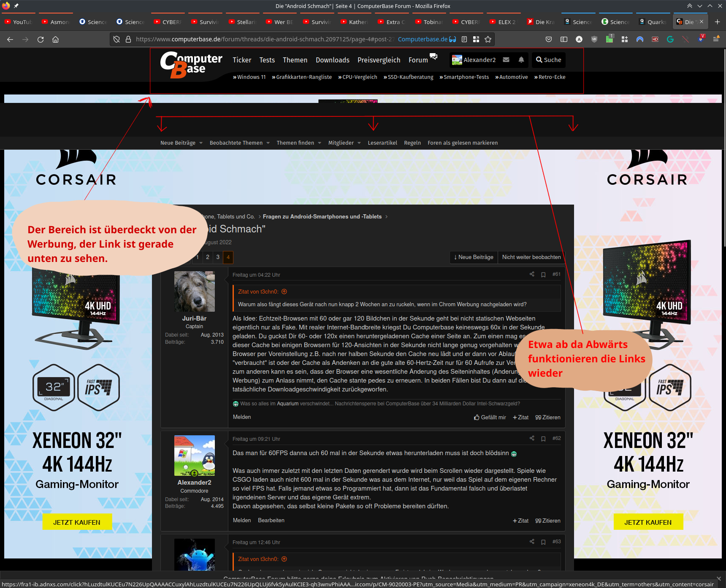
Task: Switch to the Quarks tab
Action: point(653,22)
